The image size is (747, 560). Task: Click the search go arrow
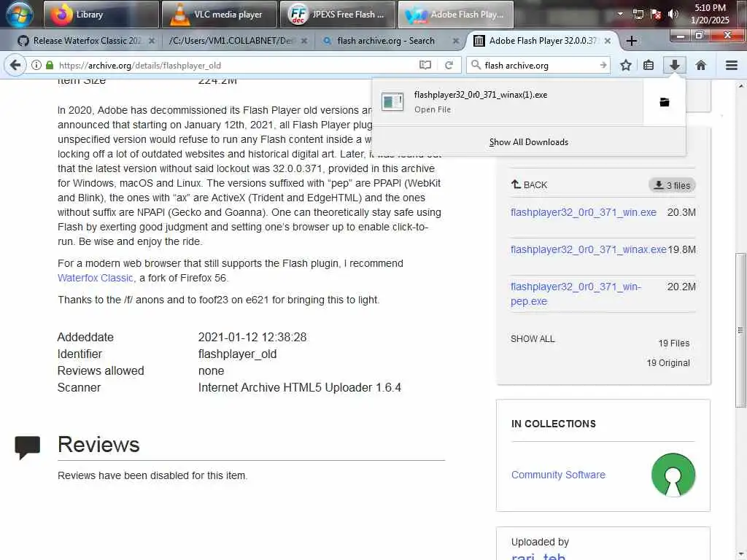(x=603, y=65)
